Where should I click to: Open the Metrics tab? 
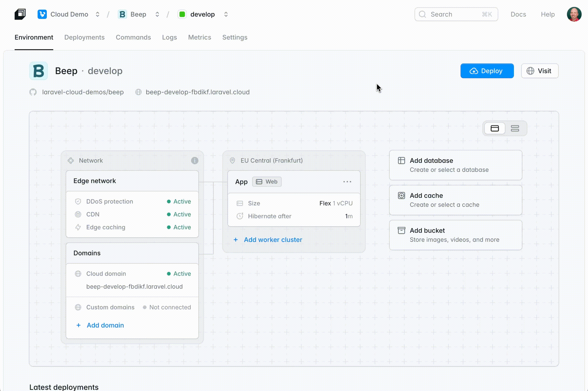tap(200, 37)
